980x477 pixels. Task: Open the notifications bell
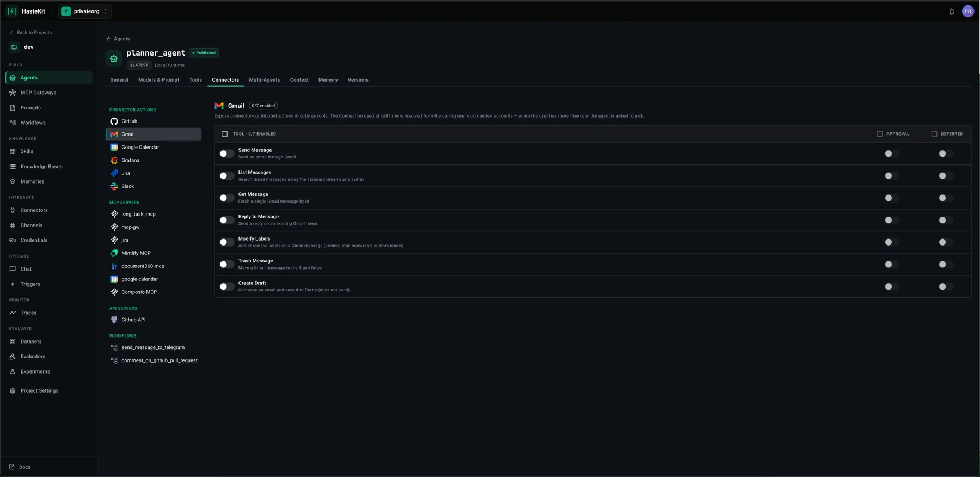952,11
